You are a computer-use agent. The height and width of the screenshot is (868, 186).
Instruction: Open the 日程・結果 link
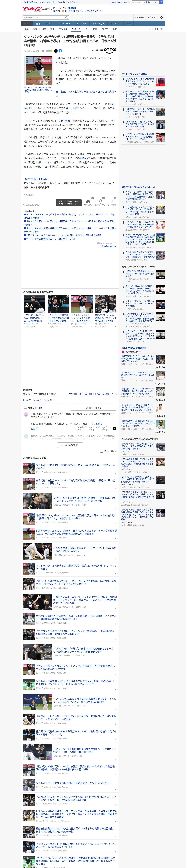(x=88, y=394)
